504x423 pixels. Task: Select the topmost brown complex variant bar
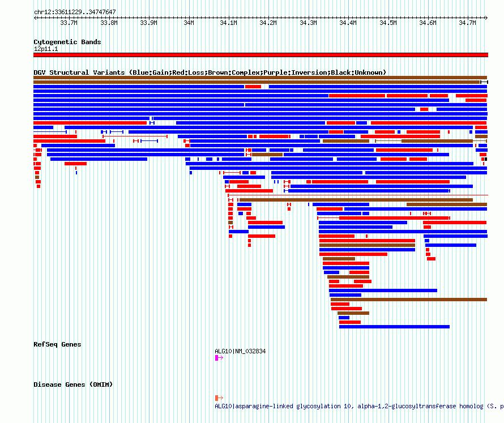click(x=260, y=78)
